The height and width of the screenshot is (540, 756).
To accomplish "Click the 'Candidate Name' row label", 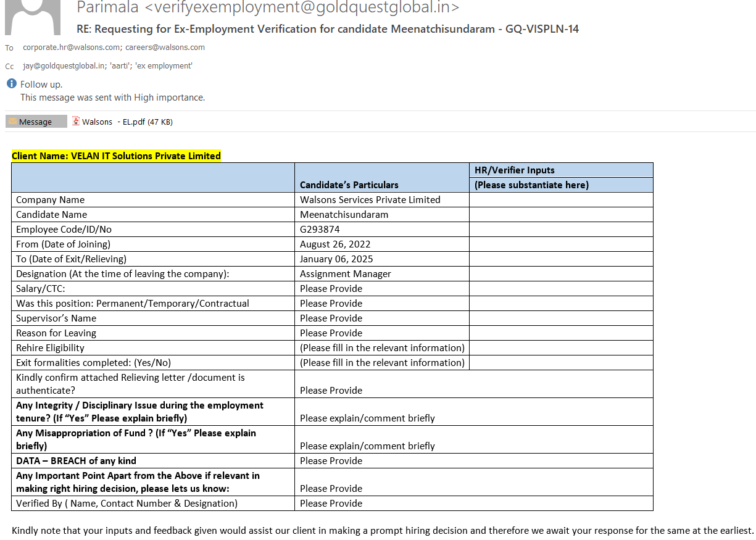I will pos(52,214).
